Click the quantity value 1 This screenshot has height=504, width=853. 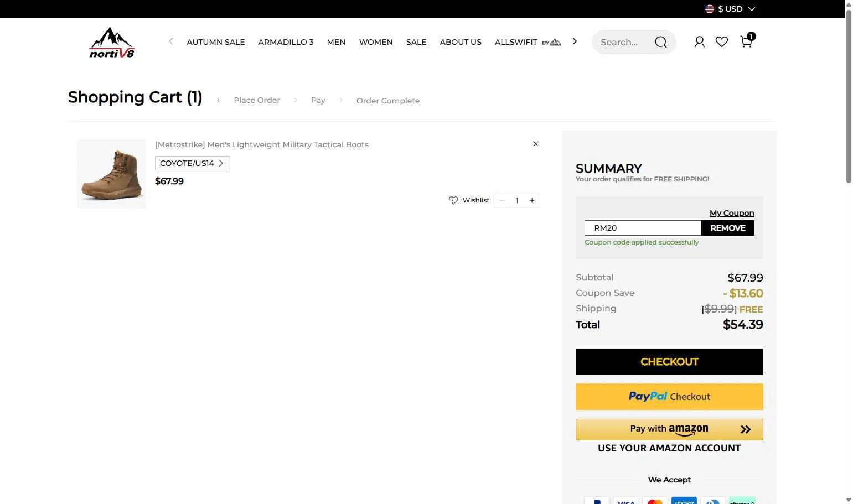coord(517,200)
